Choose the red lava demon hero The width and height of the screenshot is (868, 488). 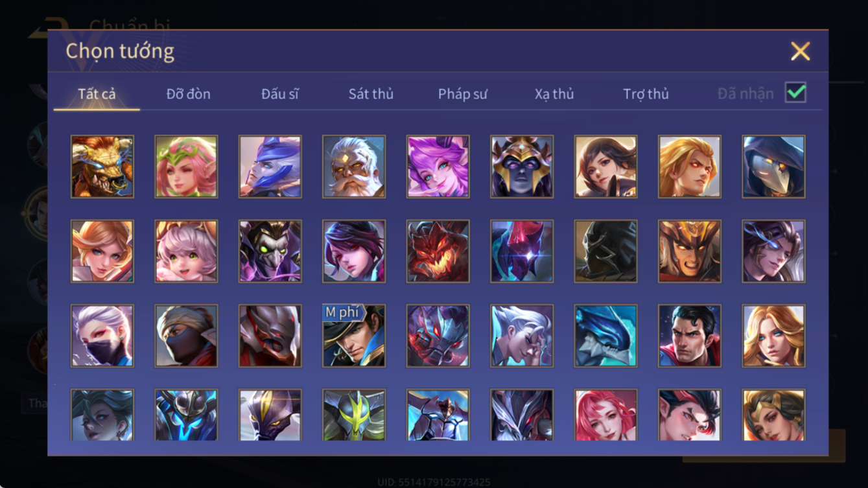(438, 251)
